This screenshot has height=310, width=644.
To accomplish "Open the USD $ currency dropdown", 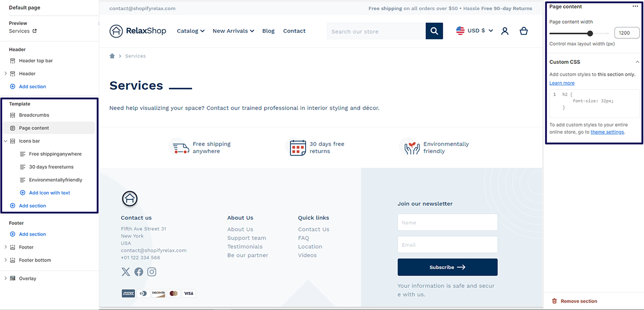I will coord(475,31).
